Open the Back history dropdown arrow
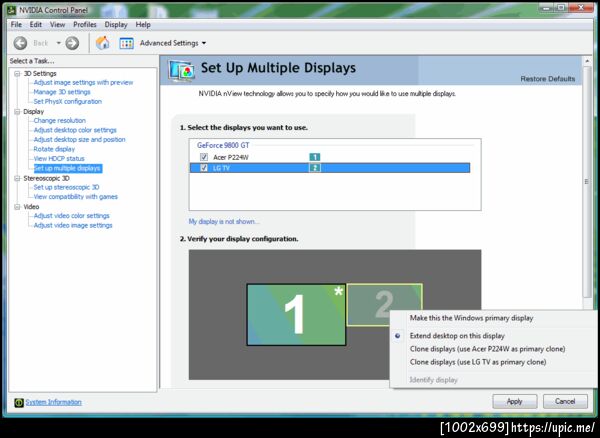 (59, 43)
